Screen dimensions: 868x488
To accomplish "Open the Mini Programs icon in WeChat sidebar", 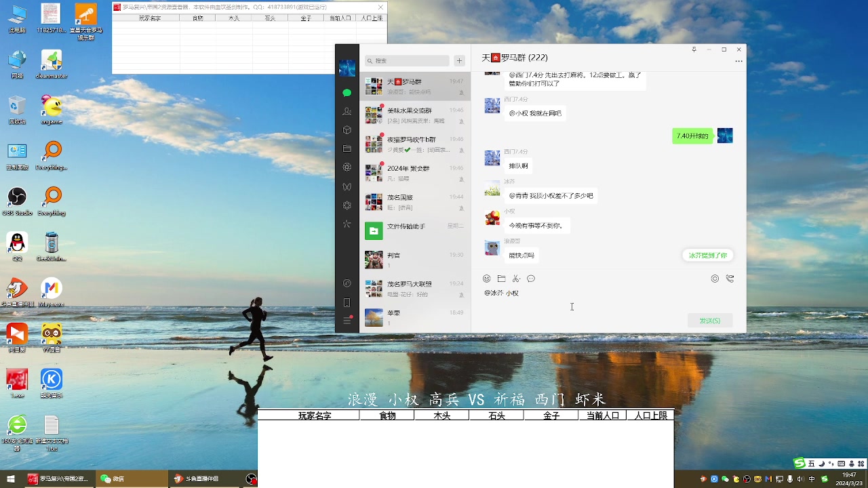I will coord(347,283).
